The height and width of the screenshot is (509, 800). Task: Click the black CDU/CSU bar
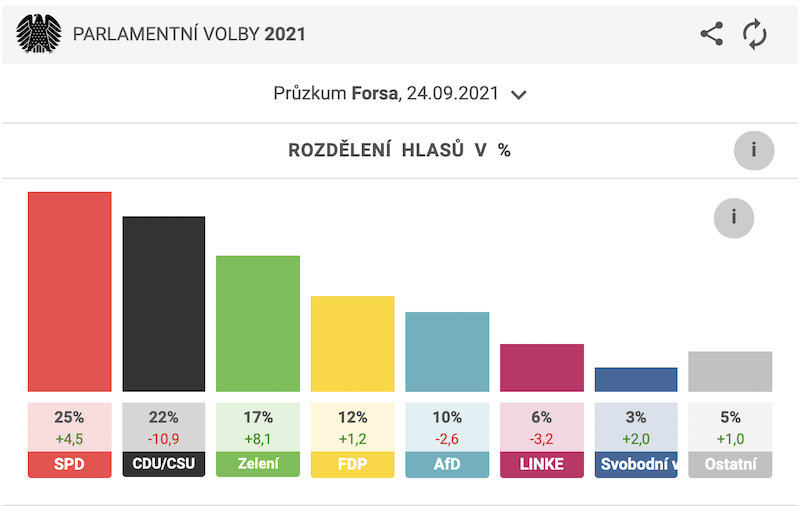pos(163,303)
